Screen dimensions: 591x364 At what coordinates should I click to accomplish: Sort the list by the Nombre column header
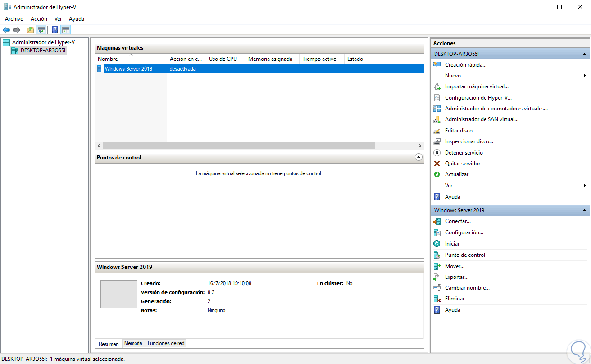(x=131, y=59)
